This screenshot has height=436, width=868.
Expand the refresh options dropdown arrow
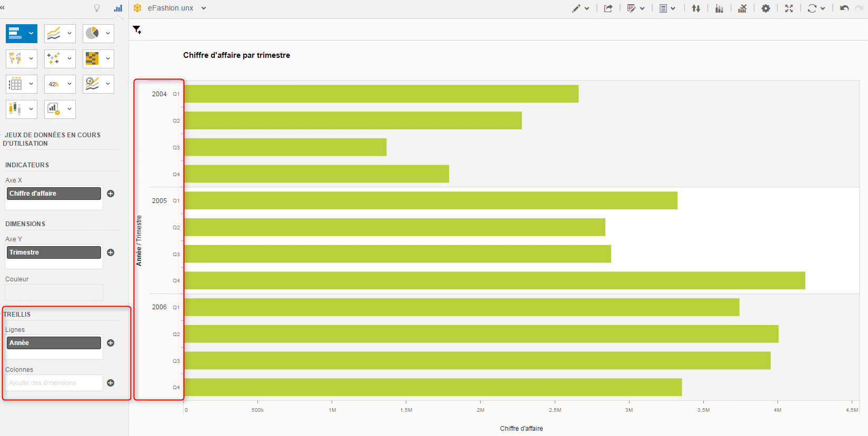point(823,8)
